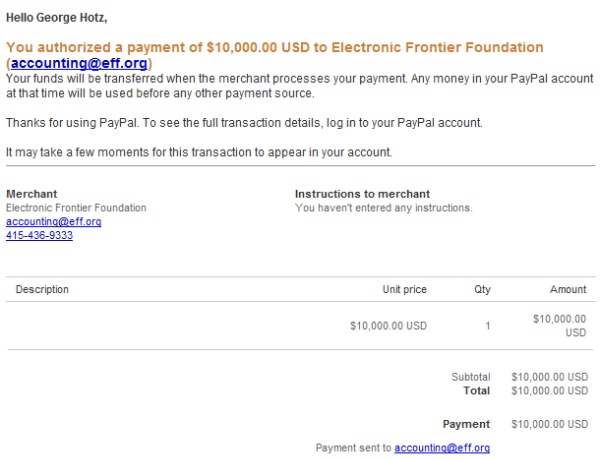
Task: Click the quantity value '1' in the item row
Action: pos(488,326)
